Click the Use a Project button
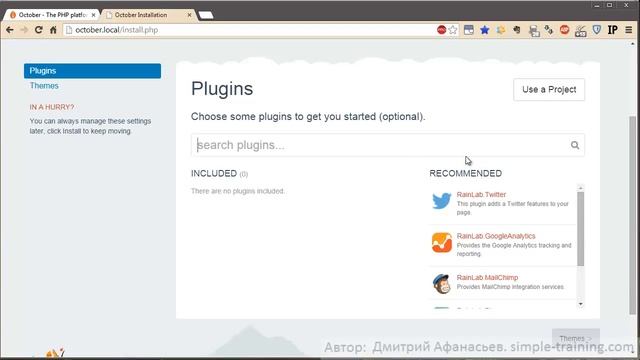 point(549,89)
